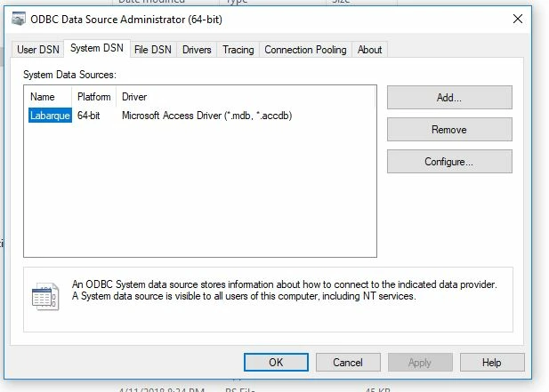Click the Cancel button
Image resolution: width=549 pixels, height=392 pixels.
pos(348,363)
